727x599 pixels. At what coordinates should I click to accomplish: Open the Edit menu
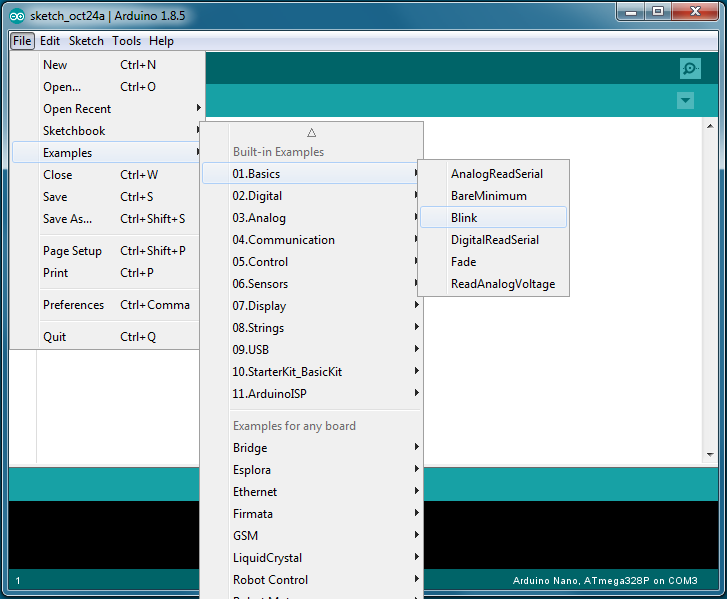[50, 41]
